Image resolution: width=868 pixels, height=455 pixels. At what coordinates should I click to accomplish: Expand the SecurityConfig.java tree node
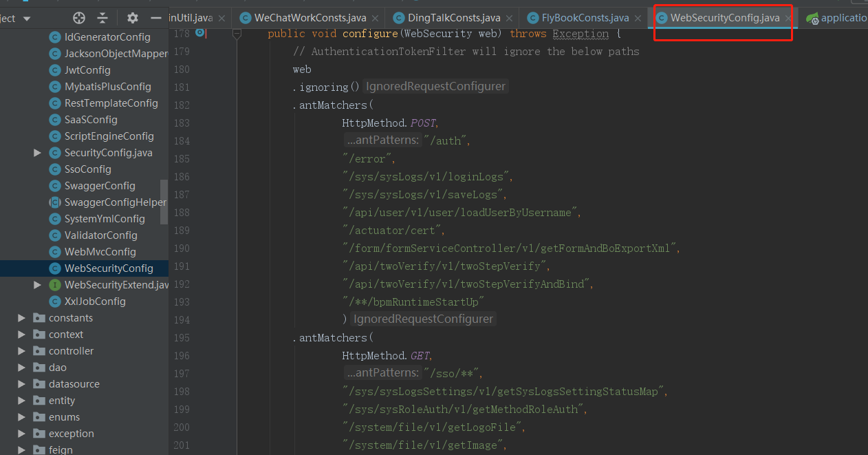point(38,153)
